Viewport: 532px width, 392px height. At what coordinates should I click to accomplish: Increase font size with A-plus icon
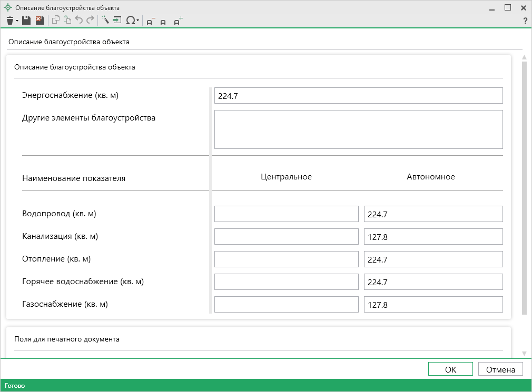click(x=178, y=21)
